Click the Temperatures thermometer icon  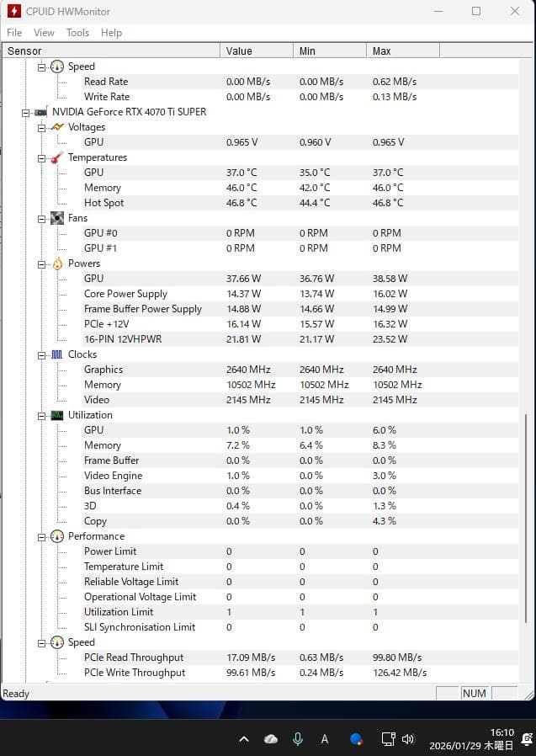56,157
